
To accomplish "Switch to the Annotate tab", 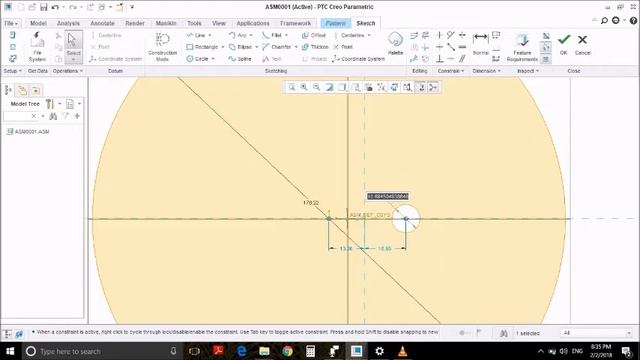I will coord(102,23).
